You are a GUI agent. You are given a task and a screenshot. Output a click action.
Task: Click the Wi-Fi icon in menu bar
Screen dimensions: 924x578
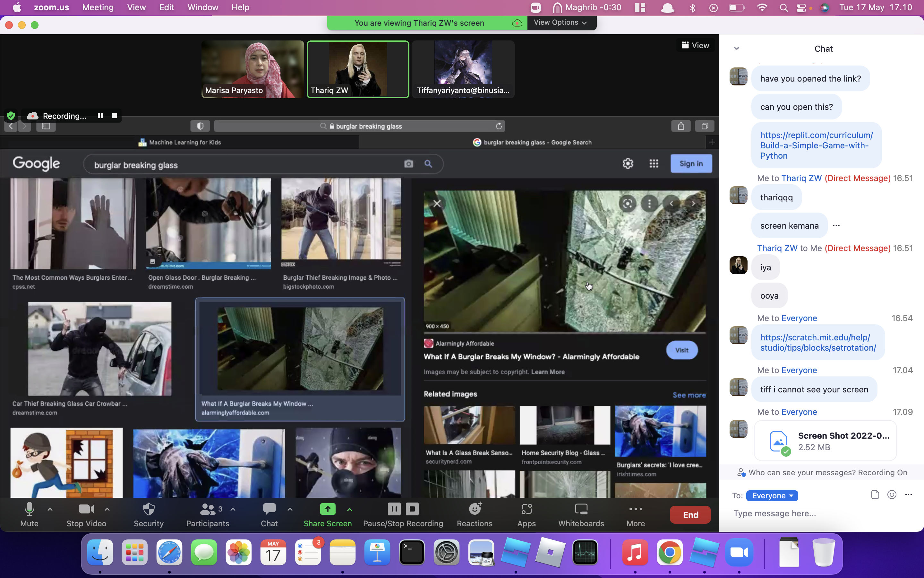[762, 7]
